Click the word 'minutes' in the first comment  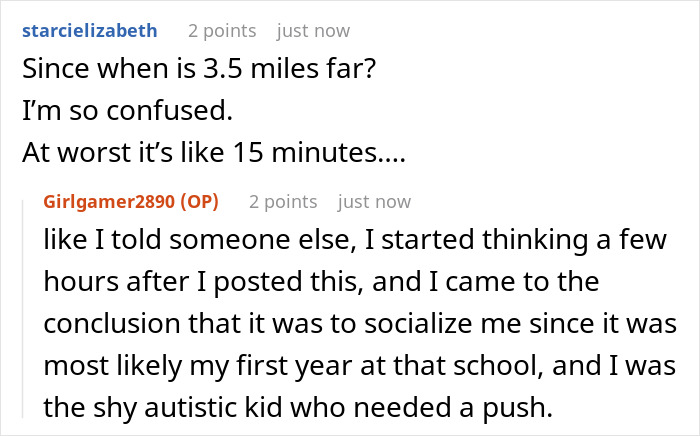click(324, 152)
